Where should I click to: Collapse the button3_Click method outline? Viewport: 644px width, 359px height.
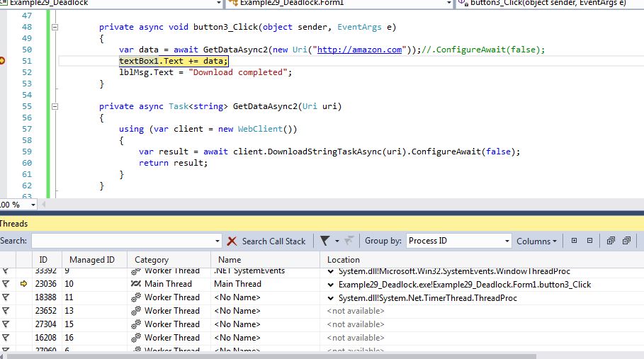pos(55,28)
